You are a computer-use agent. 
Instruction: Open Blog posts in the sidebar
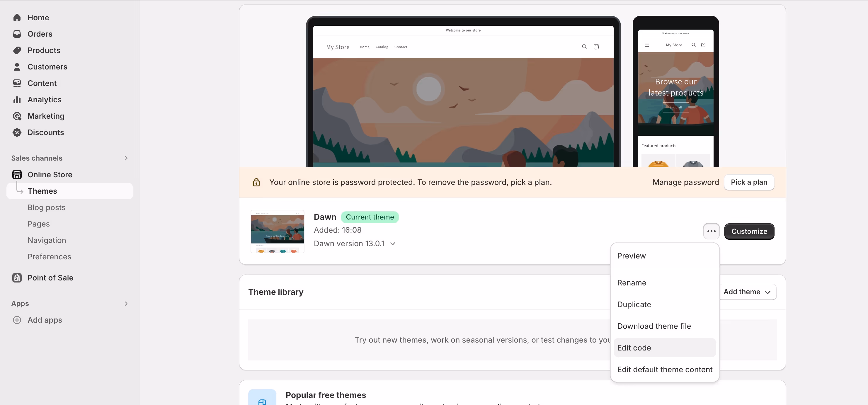[x=47, y=207]
